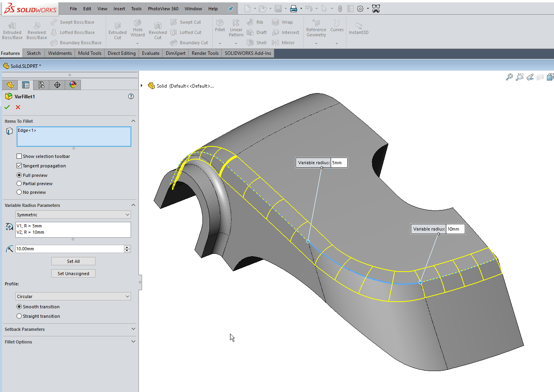This screenshot has width=554, height=392.
Task: Open the Tools menu
Action: pos(137,9)
